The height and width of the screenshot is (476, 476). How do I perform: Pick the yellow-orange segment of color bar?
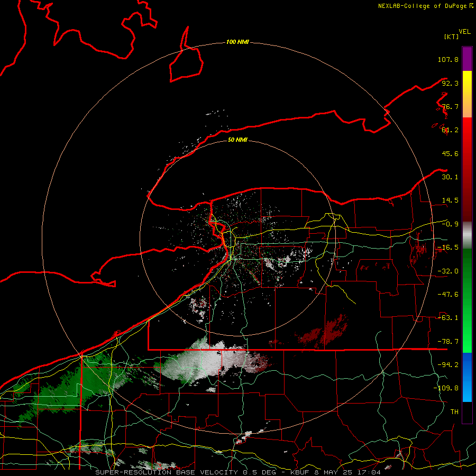pyautogui.click(x=467, y=94)
